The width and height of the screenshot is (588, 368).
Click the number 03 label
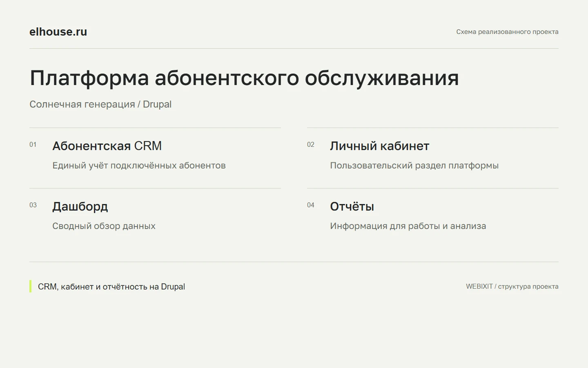(33, 205)
